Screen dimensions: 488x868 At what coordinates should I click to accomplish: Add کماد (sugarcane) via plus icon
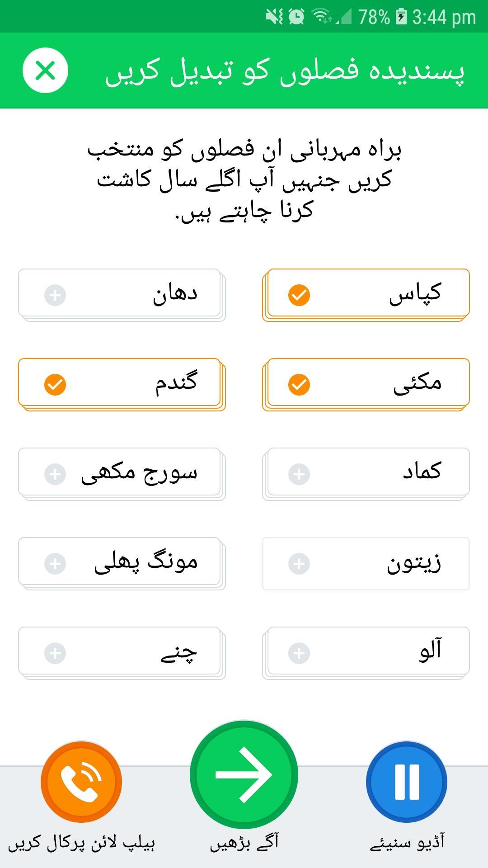[299, 474]
